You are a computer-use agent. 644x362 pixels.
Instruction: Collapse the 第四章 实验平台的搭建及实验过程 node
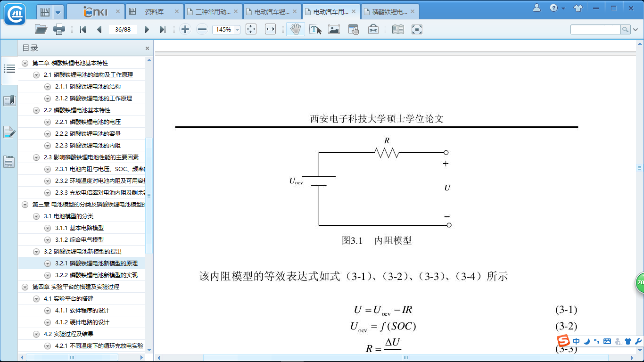pos(25,287)
